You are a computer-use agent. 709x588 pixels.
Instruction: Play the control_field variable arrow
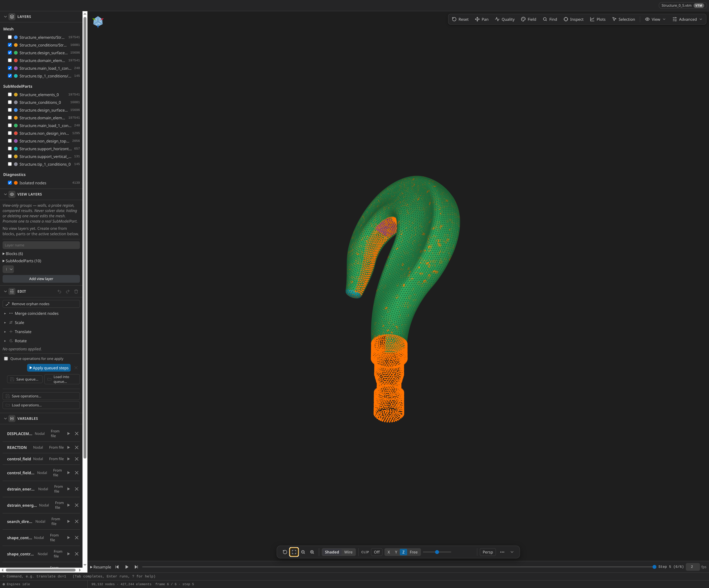tap(69, 459)
